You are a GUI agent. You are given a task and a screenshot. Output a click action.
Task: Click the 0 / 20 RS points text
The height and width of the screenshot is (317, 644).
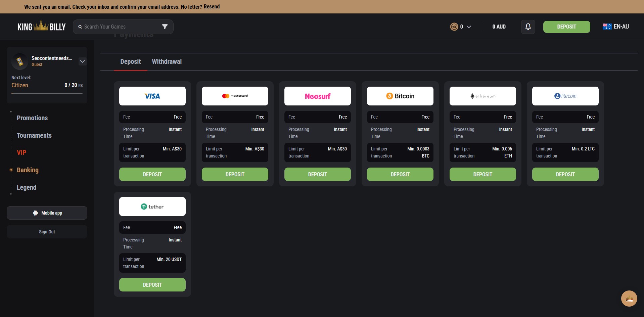click(74, 85)
